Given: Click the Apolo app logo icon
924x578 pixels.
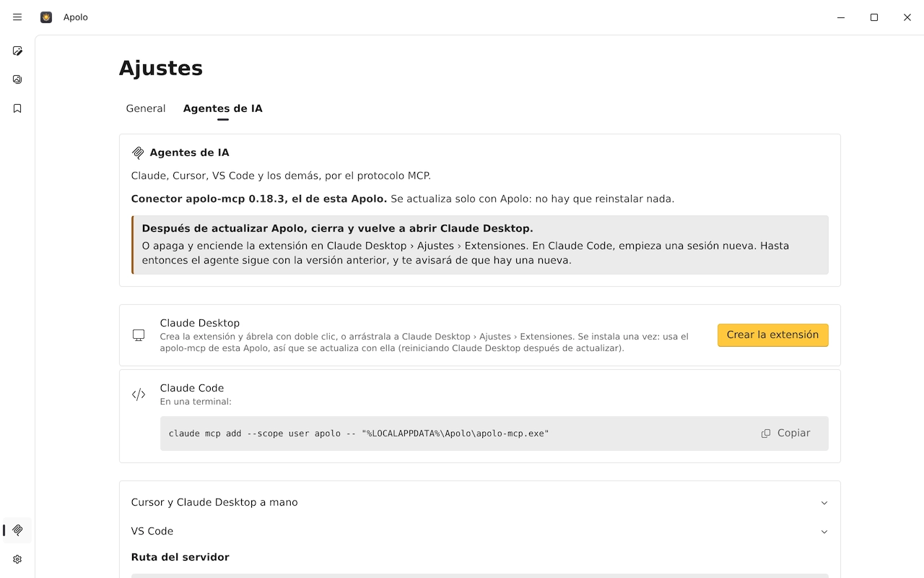Looking at the screenshot, I should click(x=46, y=17).
